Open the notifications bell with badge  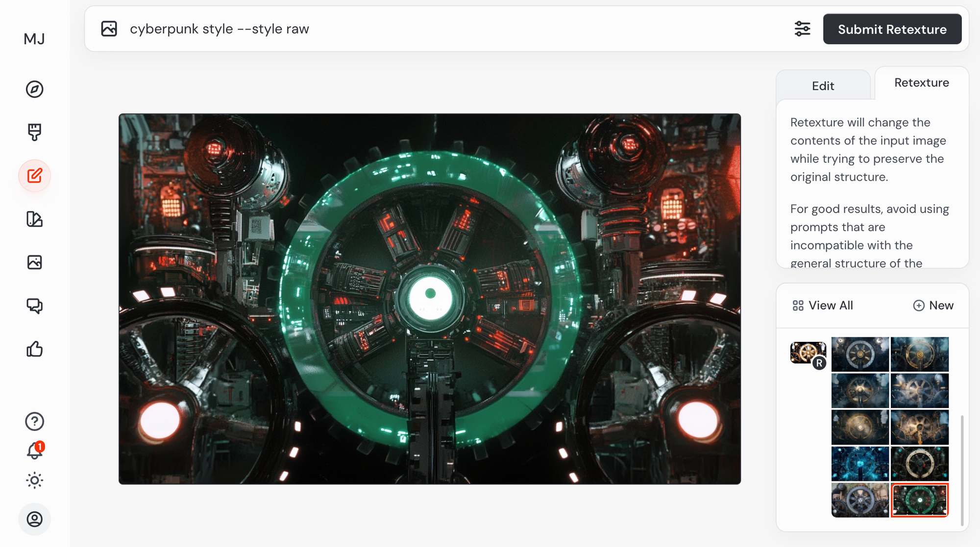point(34,451)
